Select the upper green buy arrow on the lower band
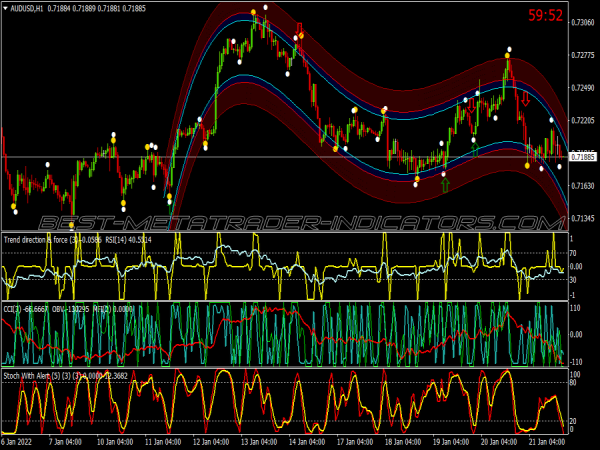600x450 pixels. (x=475, y=150)
